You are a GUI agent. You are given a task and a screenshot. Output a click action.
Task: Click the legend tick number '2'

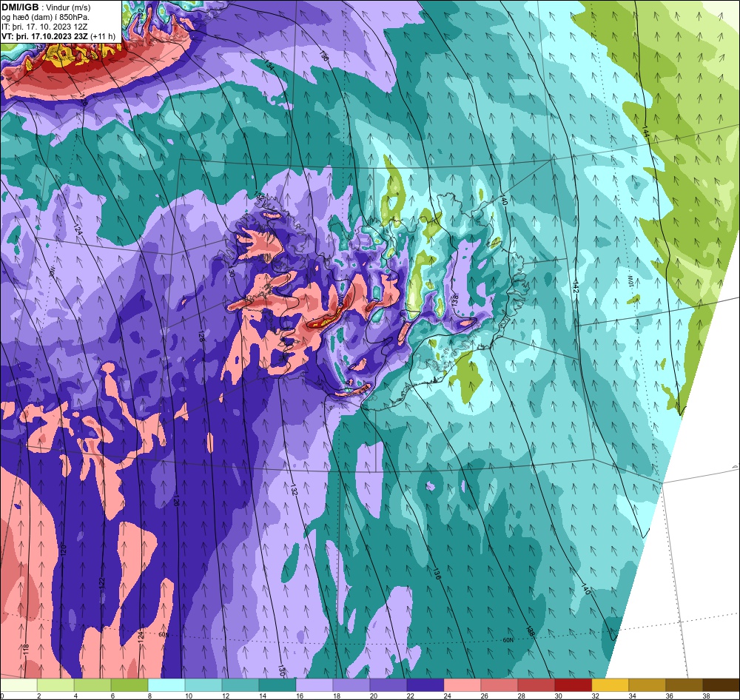pos(38,696)
